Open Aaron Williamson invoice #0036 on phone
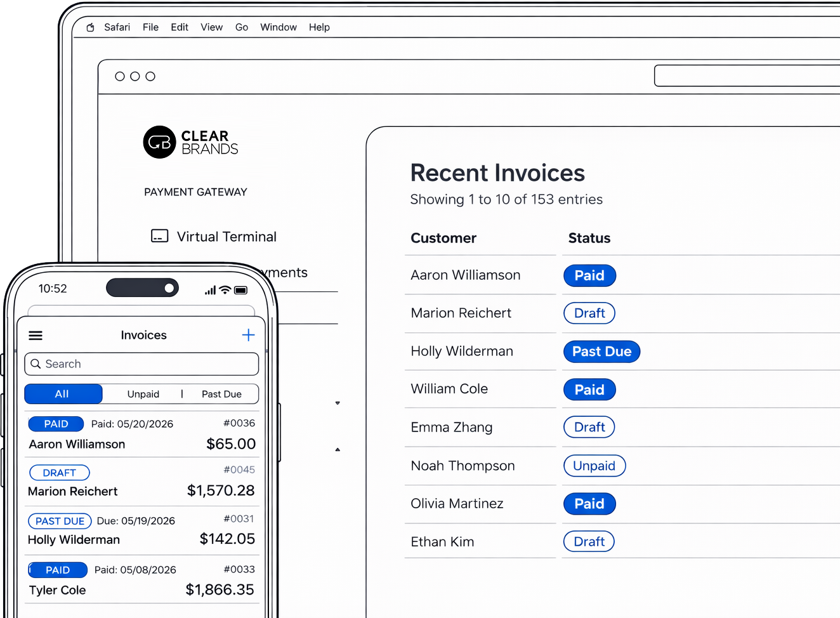This screenshot has height=618, width=840. [141, 435]
